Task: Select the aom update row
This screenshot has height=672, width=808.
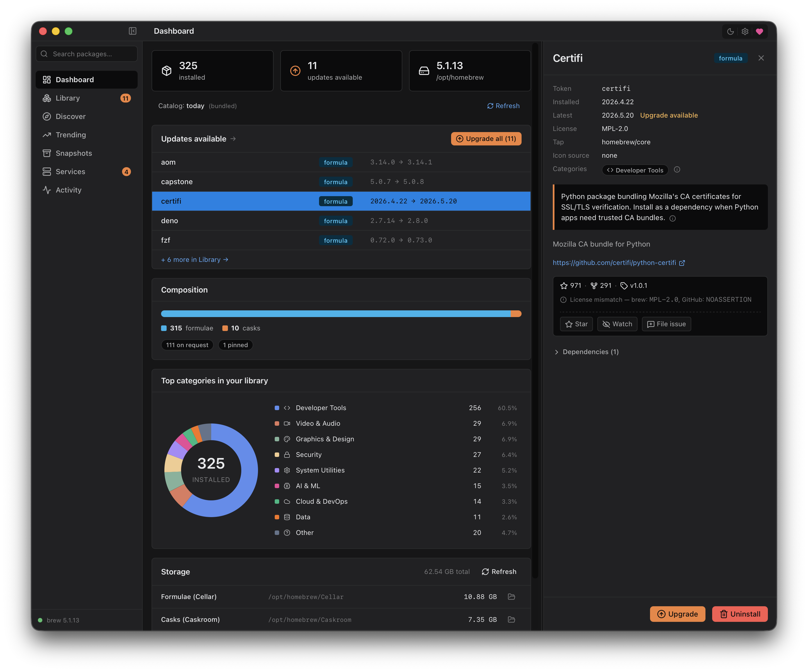Action: pyautogui.click(x=341, y=162)
